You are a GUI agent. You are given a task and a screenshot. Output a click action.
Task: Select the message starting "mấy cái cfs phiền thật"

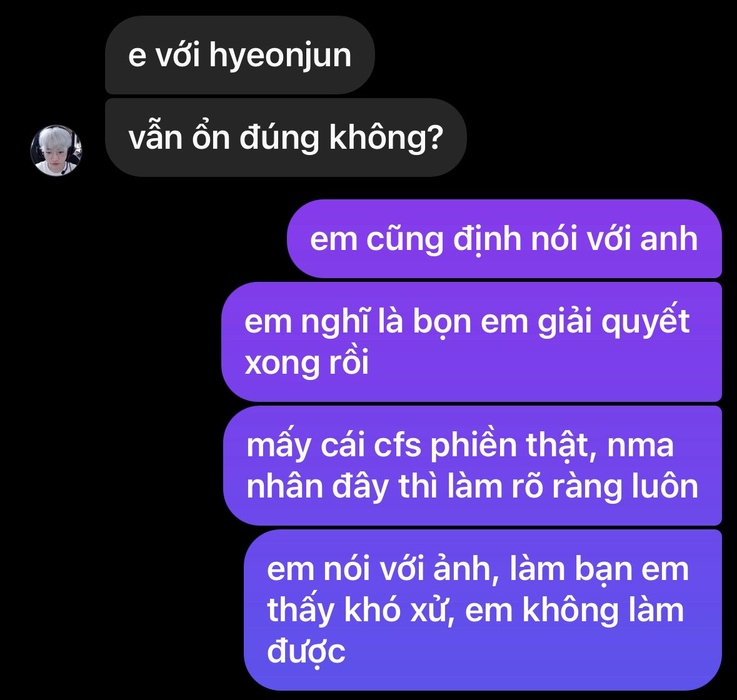point(473,465)
